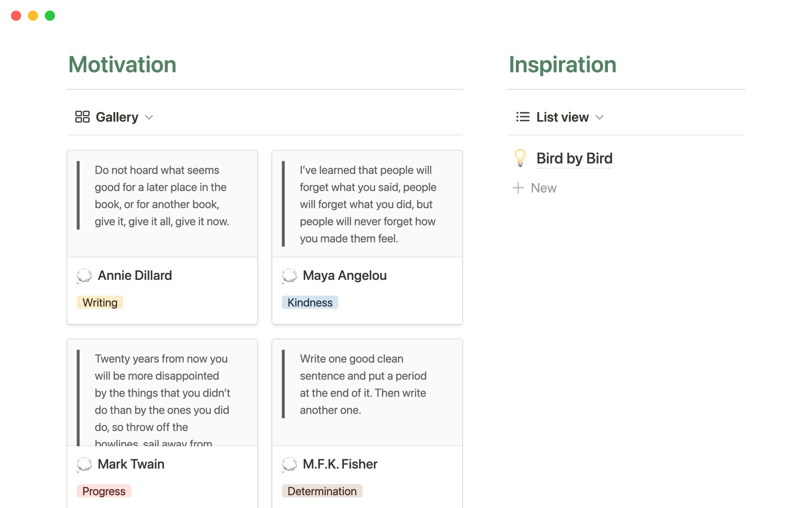Click the Inspiration heading
The image size is (812, 508).
coord(562,65)
